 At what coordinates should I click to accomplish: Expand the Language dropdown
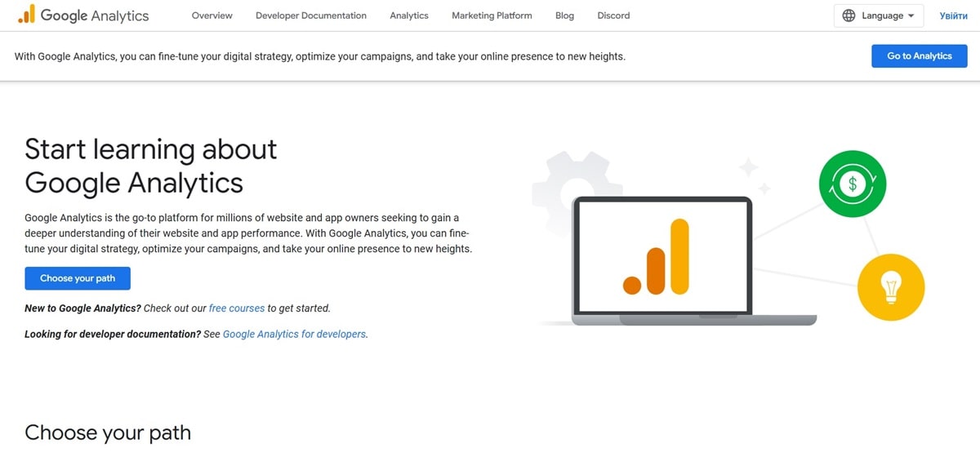click(x=879, y=16)
